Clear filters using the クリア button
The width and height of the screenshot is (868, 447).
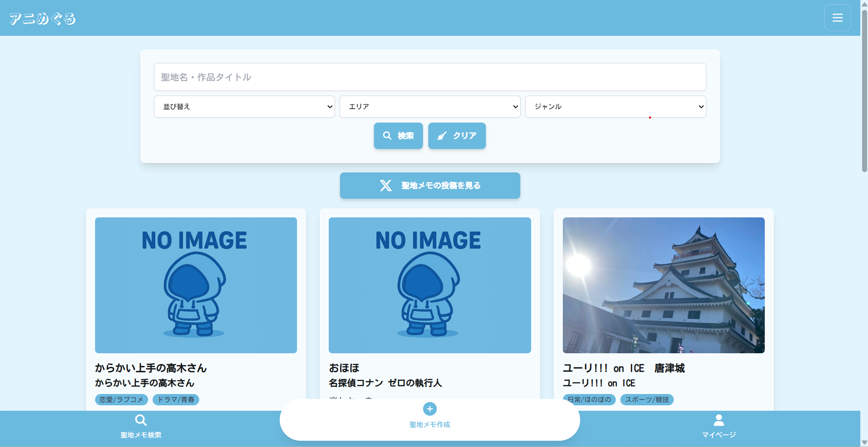click(457, 135)
